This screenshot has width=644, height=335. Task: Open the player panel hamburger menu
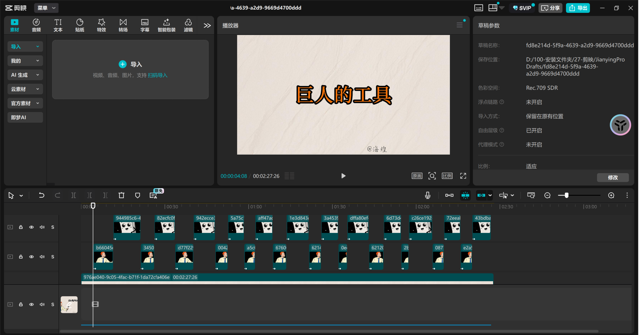point(459,25)
